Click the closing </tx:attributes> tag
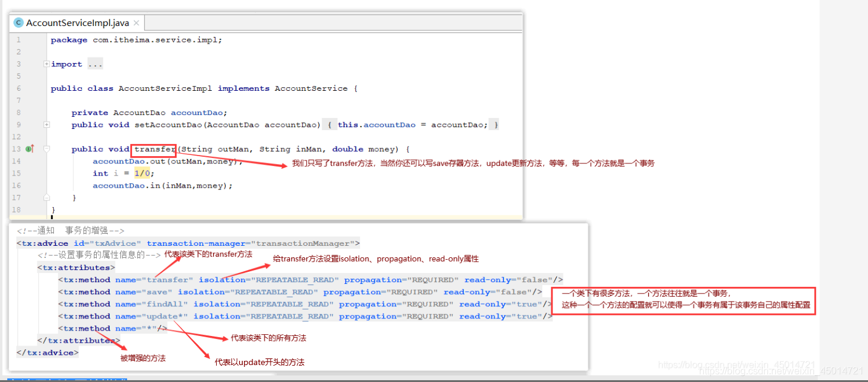 [x=79, y=340]
